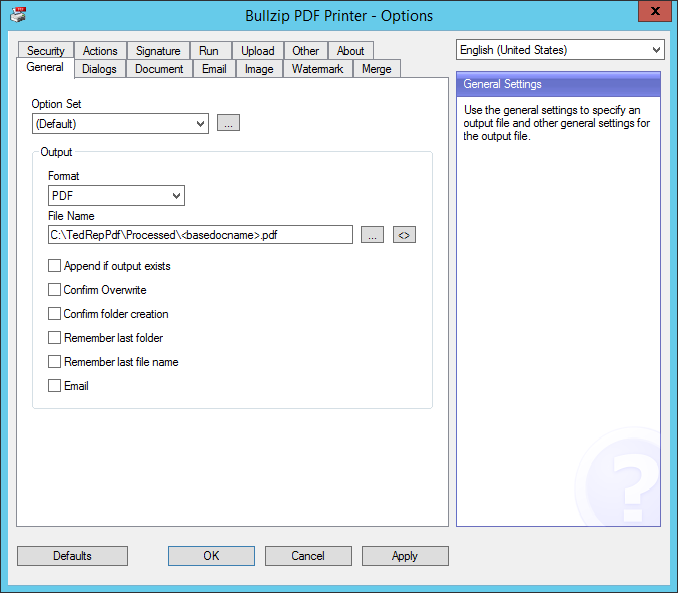Open the Email tab
Viewport: 678px width, 593px height.
(x=214, y=69)
